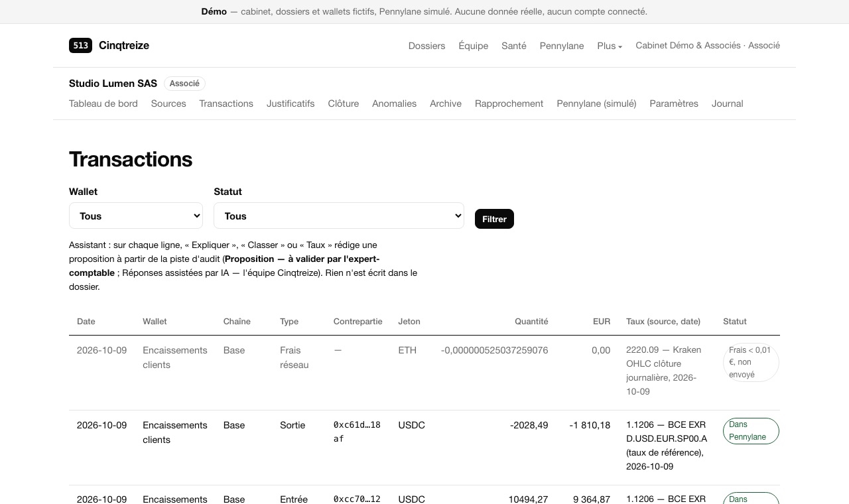Image resolution: width=849 pixels, height=504 pixels.
Task: Open the Statut filter dropdown
Action: click(x=339, y=216)
